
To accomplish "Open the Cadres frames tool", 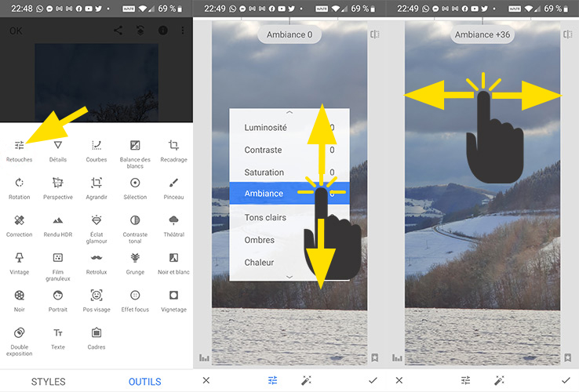I will [x=96, y=339].
